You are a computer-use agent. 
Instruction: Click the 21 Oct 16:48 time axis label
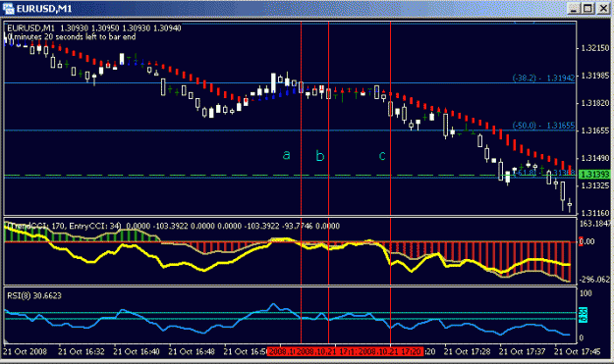pyautogui.click(x=192, y=351)
